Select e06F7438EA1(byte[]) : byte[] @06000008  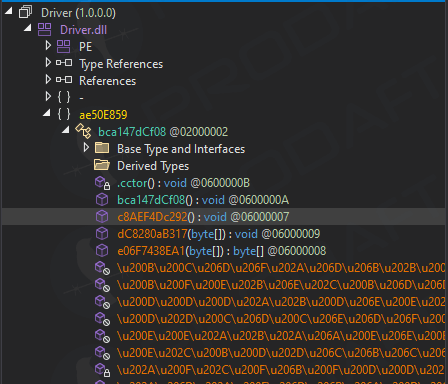[222, 251]
